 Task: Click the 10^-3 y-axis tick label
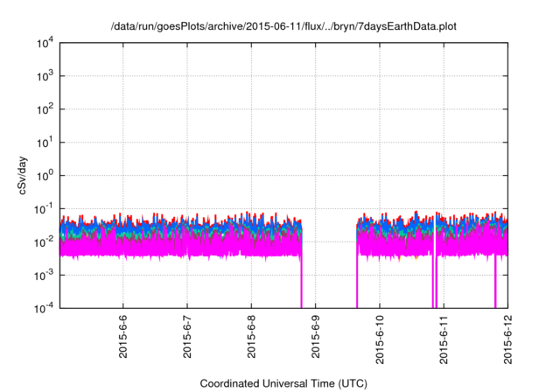[x=44, y=275]
